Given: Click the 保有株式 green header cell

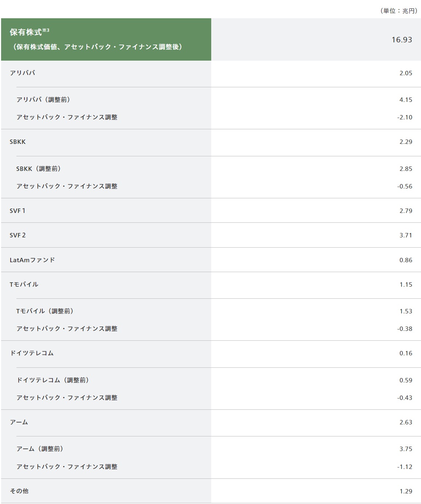Looking at the screenshot, I should tap(106, 39).
